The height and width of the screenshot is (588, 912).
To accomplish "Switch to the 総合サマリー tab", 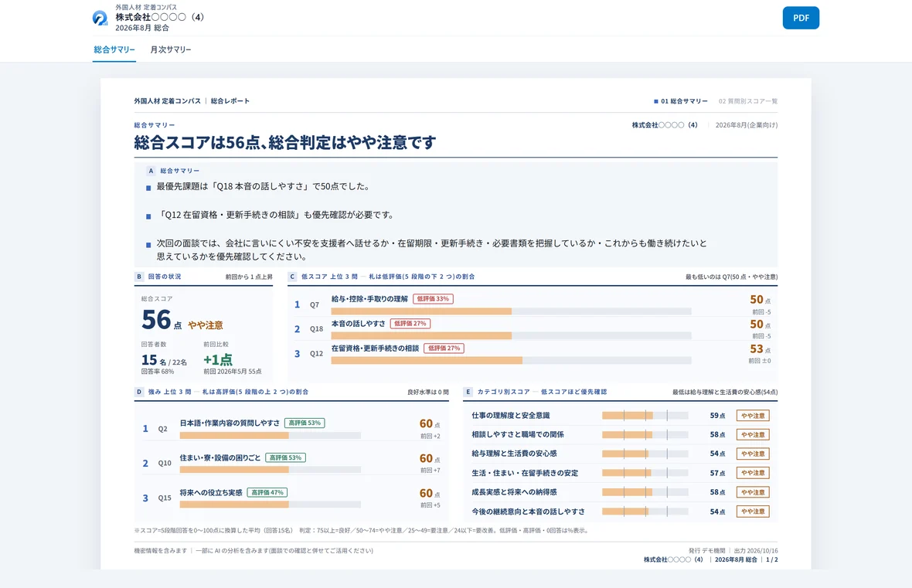I will (114, 49).
